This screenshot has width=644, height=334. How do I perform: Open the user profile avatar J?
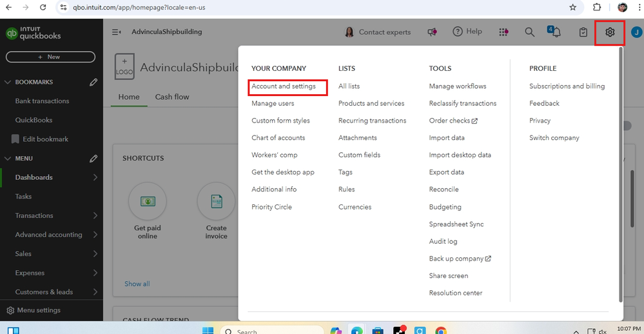[637, 32]
